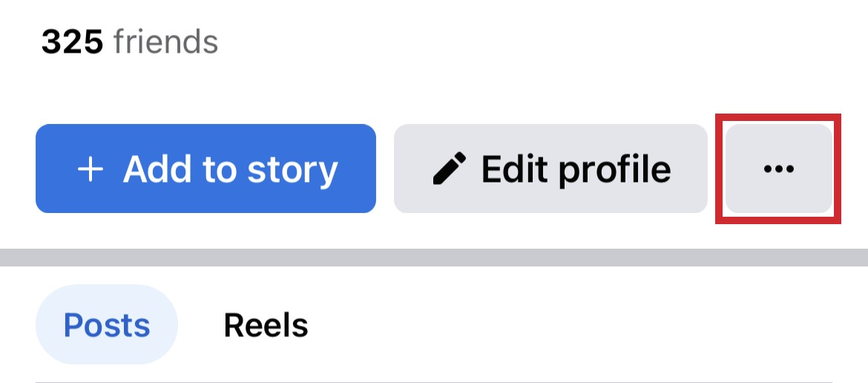
Task: Open the overflow menu in the red box
Action: (x=778, y=169)
